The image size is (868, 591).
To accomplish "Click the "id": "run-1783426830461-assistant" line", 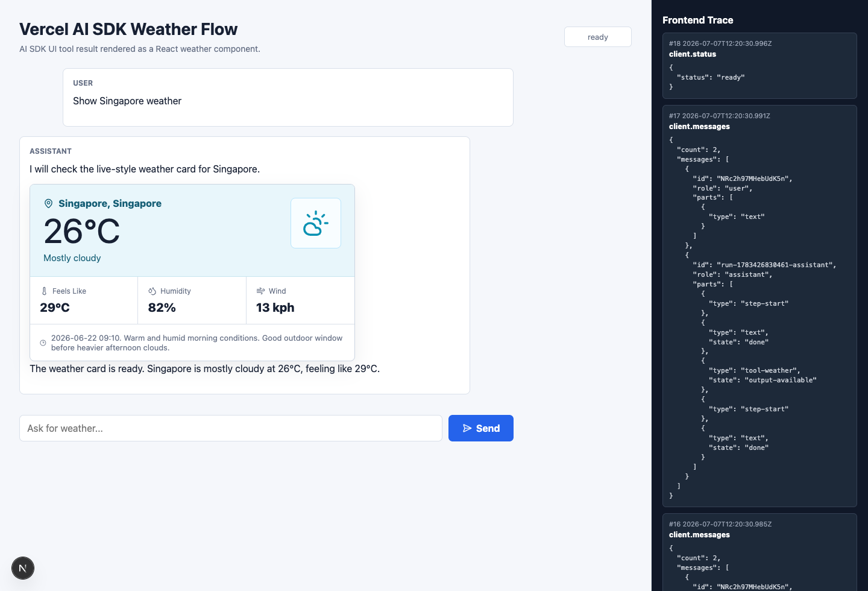I will pyautogui.click(x=764, y=265).
